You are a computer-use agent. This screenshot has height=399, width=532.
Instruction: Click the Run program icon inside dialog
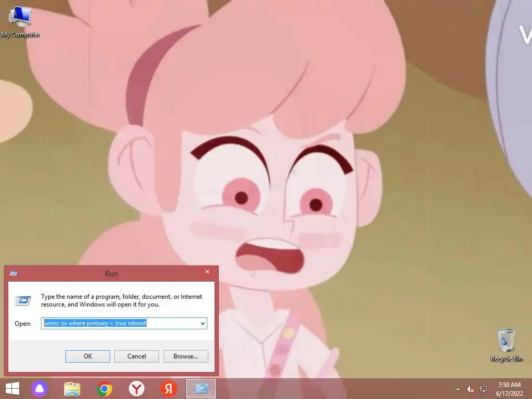coord(23,301)
